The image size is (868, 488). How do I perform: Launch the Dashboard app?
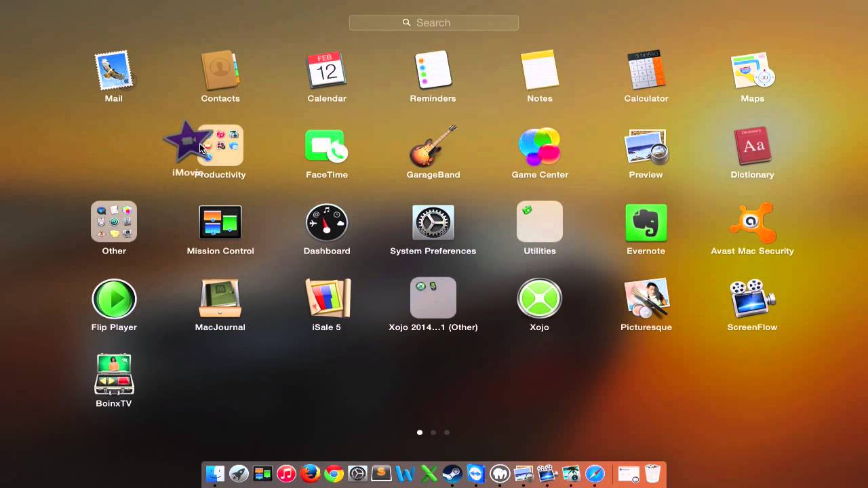pos(327,222)
